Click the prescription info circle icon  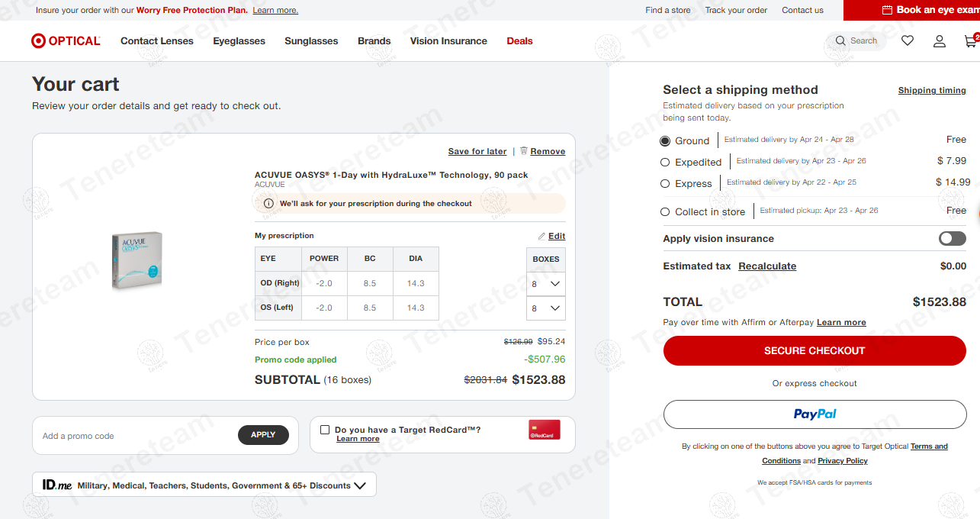(x=268, y=204)
